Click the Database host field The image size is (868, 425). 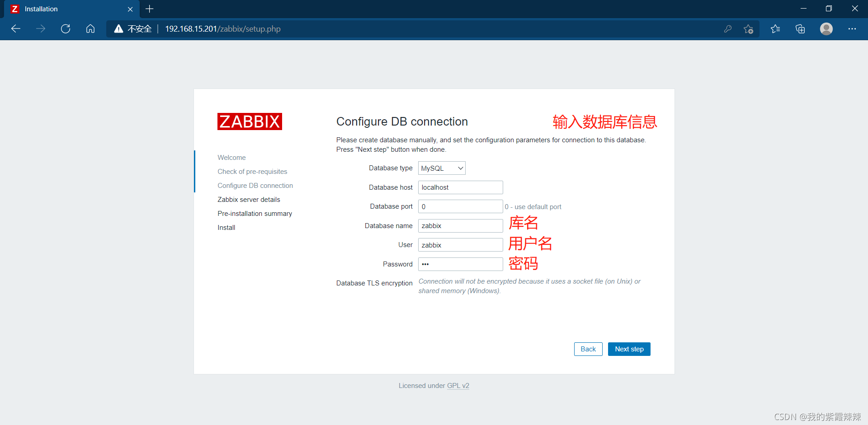460,187
